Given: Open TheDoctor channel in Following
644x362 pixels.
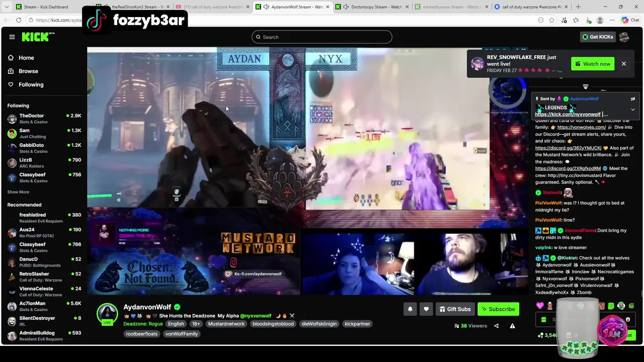Looking at the screenshot, I should [x=44, y=119].
